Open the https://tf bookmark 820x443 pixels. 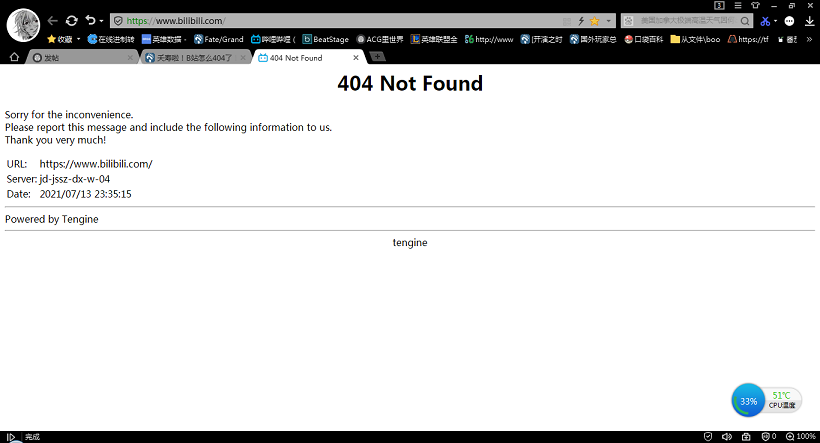click(748, 39)
